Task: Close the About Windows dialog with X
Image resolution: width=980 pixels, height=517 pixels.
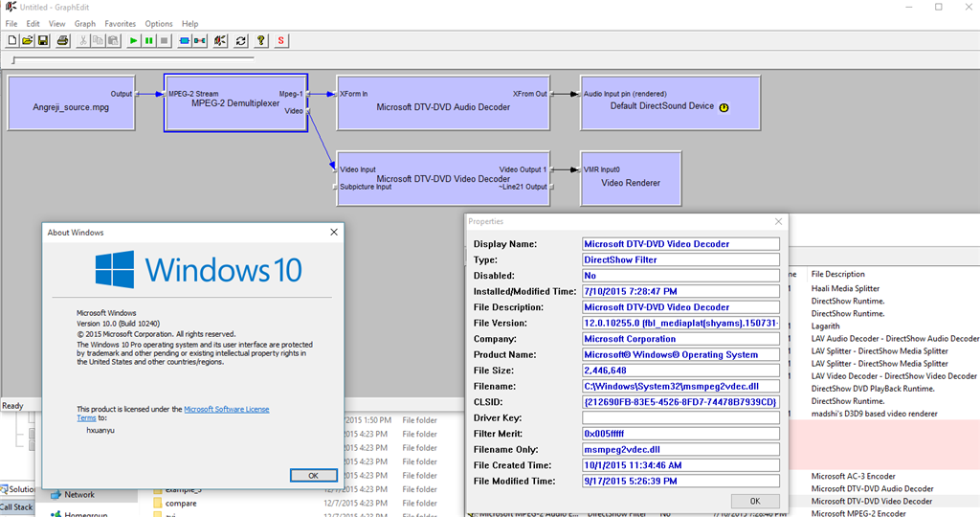Action: pyautogui.click(x=334, y=232)
